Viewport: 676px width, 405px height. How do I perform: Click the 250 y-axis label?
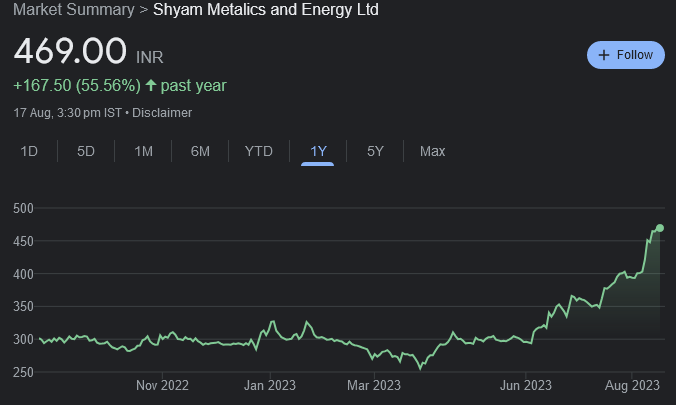[23, 372]
